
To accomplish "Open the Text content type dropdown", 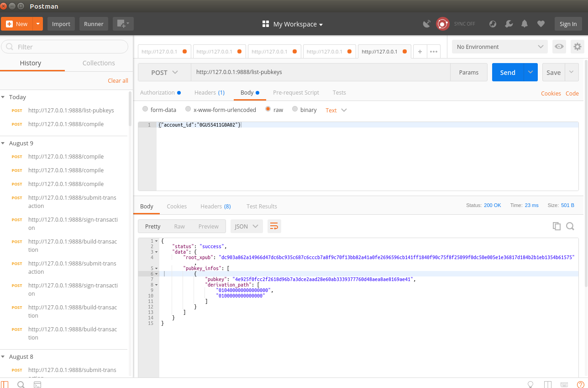I will 336,110.
